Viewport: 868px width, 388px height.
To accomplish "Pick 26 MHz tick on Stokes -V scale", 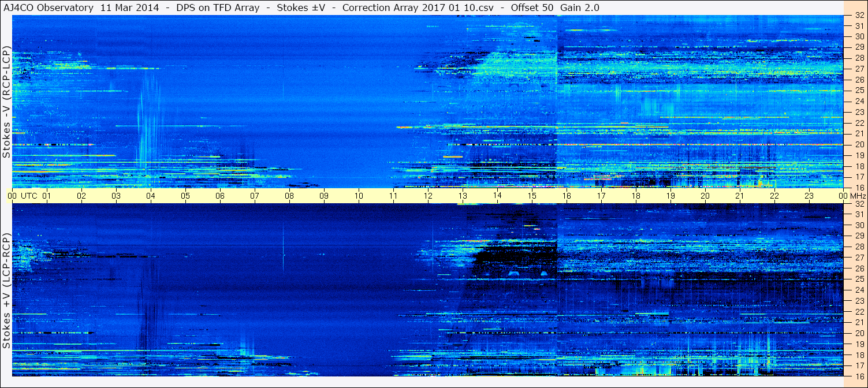I will [859, 80].
